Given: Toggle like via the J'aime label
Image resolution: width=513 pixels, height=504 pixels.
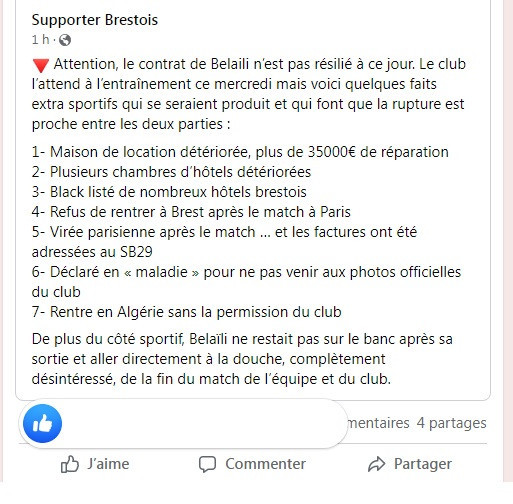Looking at the screenshot, I should pos(108,464).
